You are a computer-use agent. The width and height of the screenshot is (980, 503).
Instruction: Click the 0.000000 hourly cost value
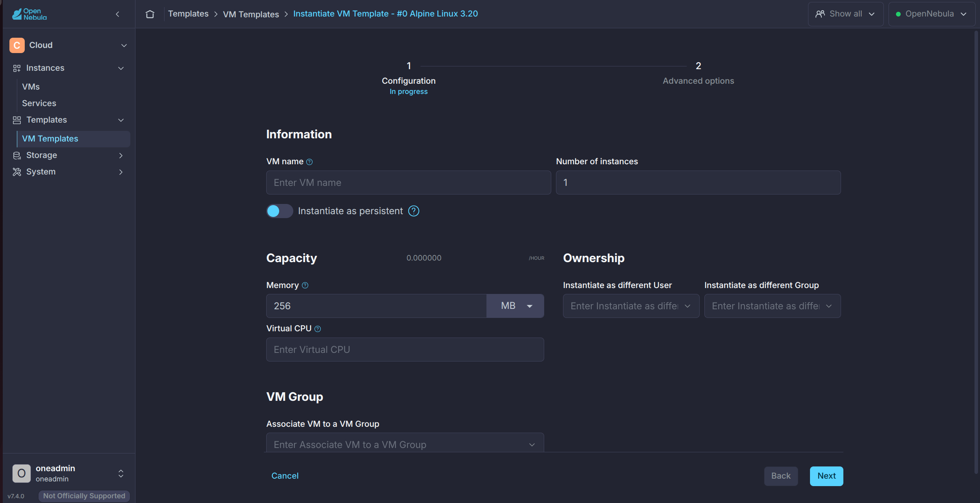pos(424,258)
